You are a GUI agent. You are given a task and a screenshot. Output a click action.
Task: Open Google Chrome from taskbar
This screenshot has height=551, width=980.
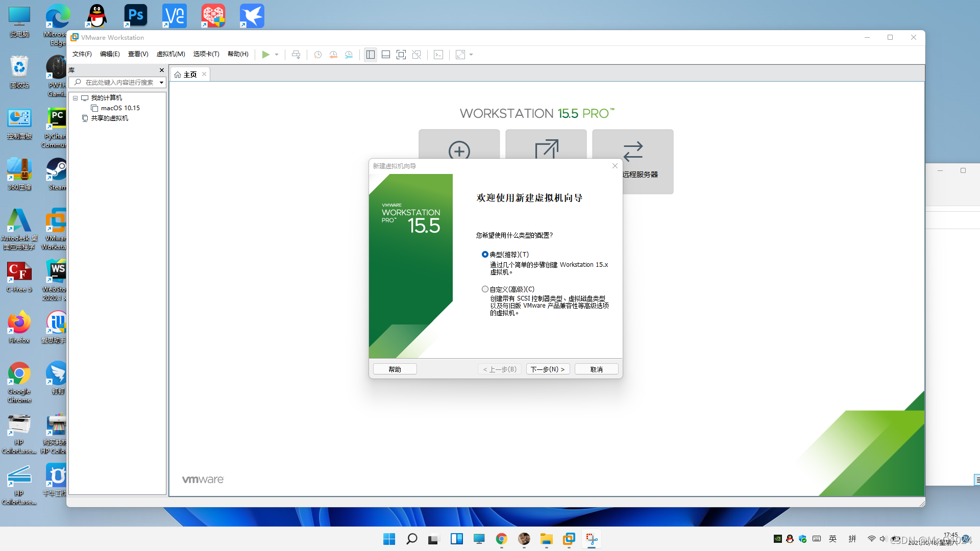(501, 539)
